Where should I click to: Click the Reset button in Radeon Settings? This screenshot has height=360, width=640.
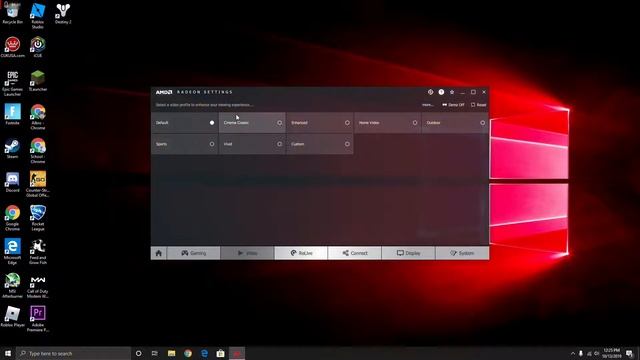click(478, 105)
